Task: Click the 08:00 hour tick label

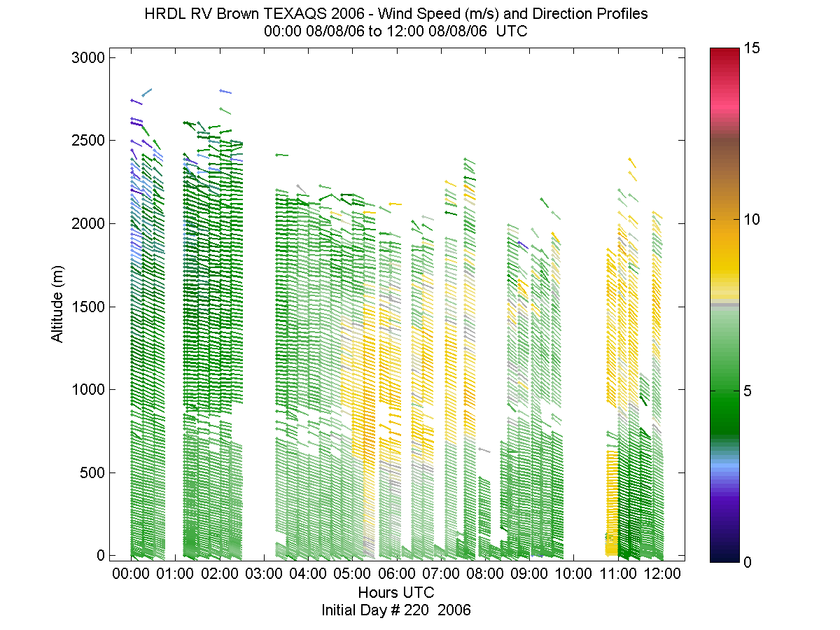Action: click(x=485, y=574)
